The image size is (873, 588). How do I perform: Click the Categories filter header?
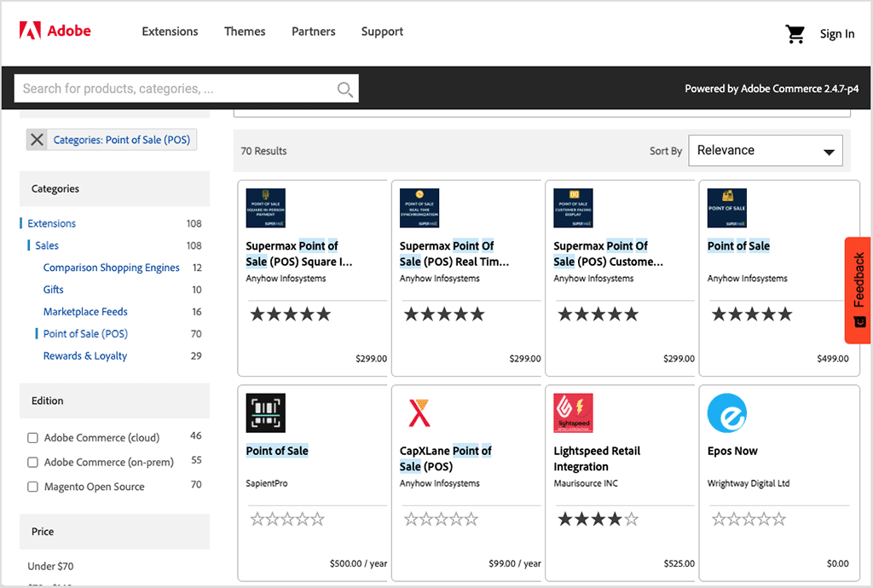pyautogui.click(x=115, y=188)
